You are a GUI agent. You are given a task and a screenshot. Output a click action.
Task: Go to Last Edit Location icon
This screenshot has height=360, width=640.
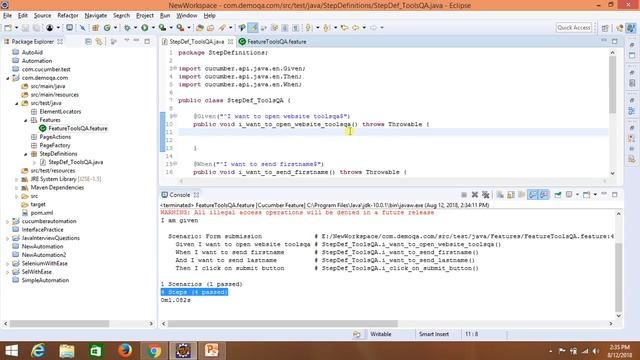coord(344,28)
